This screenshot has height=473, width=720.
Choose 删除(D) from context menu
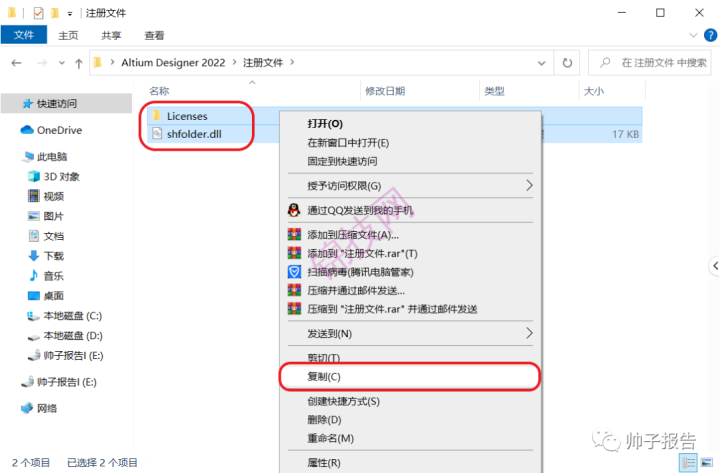tap(411, 420)
